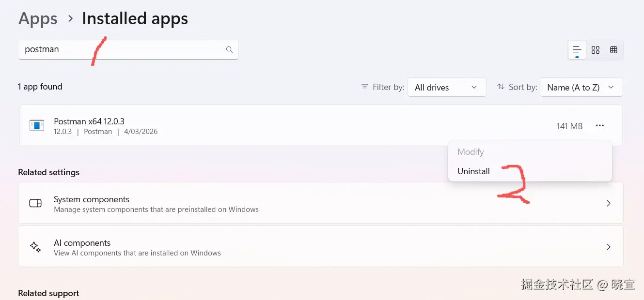Select Modify in the context menu

pyautogui.click(x=471, y=152)
